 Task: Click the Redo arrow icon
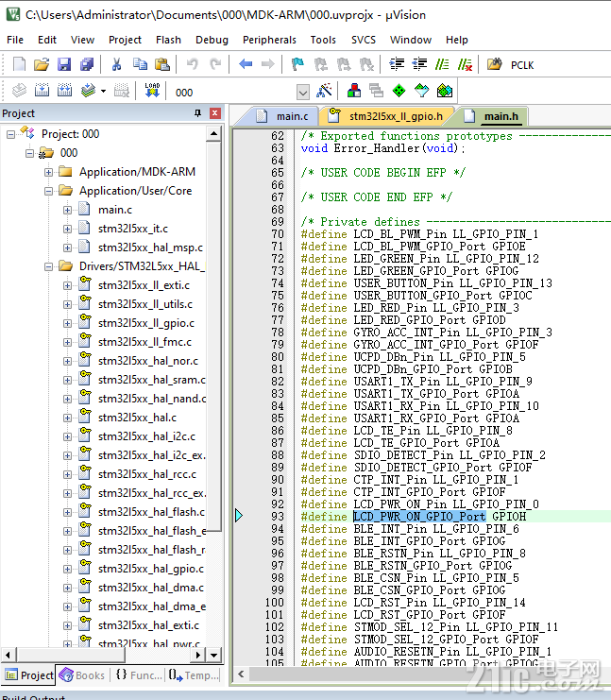(x=215, y=65)
